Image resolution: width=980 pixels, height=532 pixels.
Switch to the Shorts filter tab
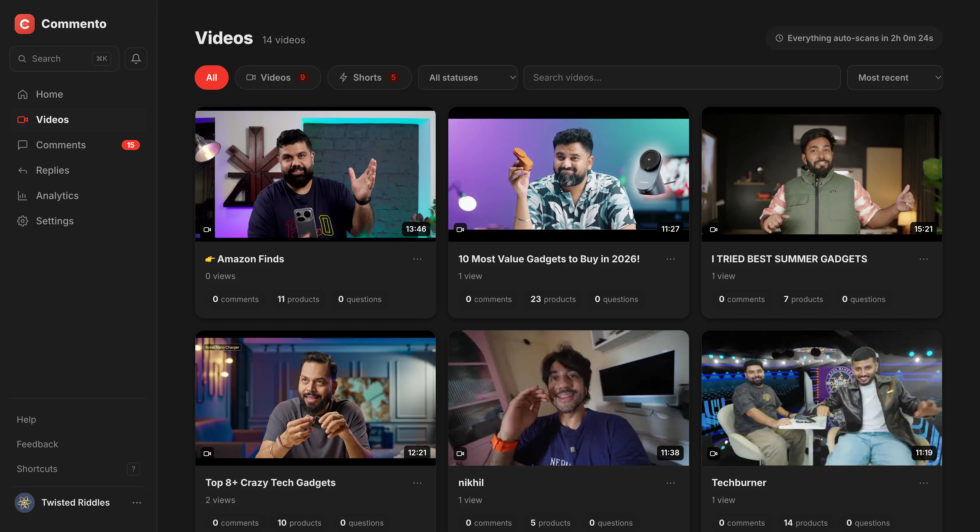click(x=369, y=78)
